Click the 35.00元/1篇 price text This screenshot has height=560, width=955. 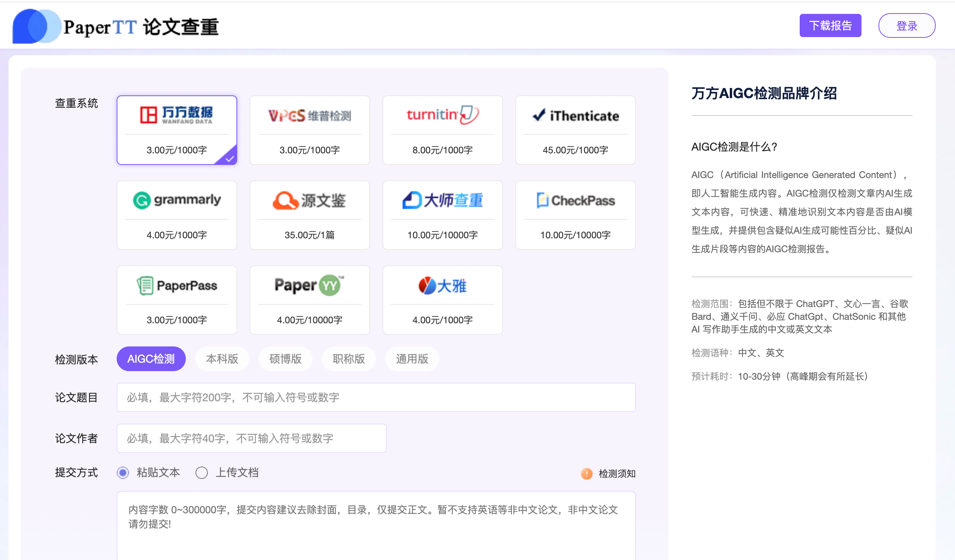(310, 235)
